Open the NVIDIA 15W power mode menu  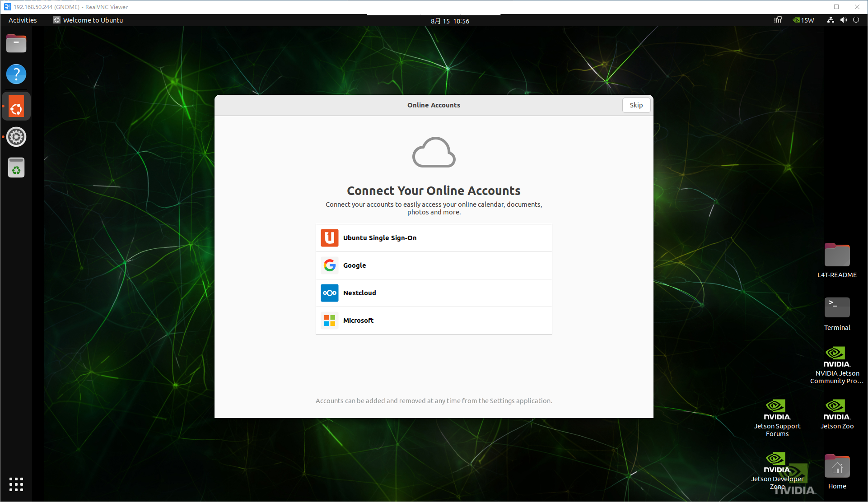coord(803,20)
